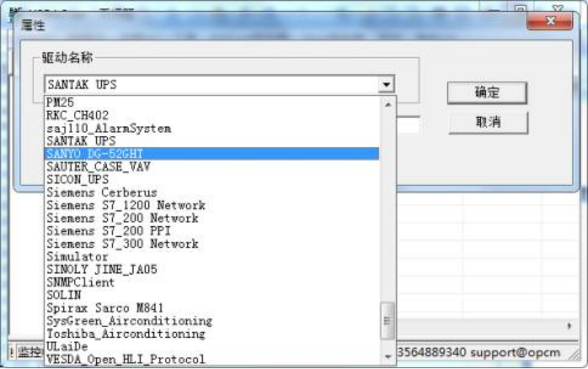Select VESDA_Open_HLI_Protocol entry

[212, 359]
